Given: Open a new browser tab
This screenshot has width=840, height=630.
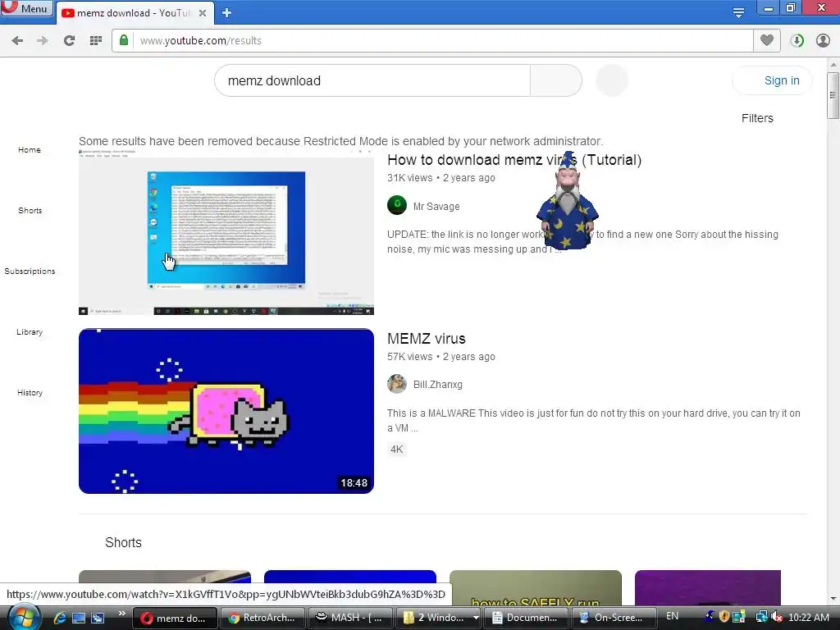Looking at the screenshot, I should [226, 13].
